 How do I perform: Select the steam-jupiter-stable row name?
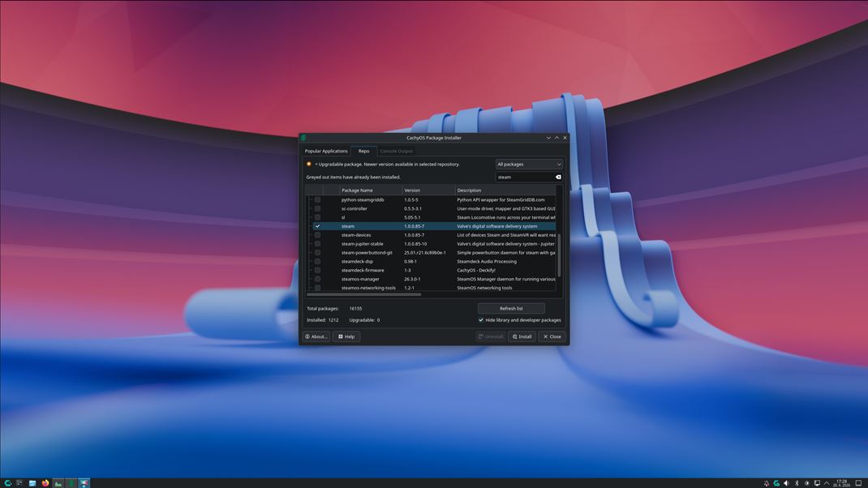click(x=362, y=244)
